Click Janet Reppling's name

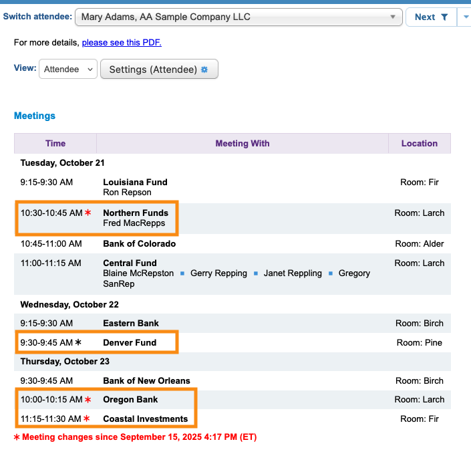(x=293, y=273)
